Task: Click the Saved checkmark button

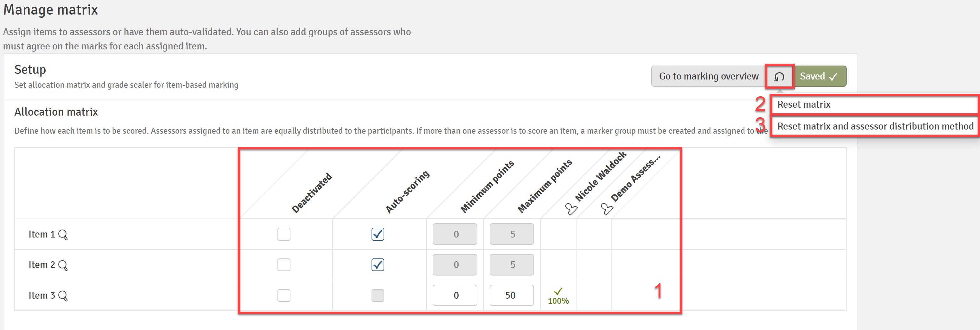Action: click(x=820, y=76)
